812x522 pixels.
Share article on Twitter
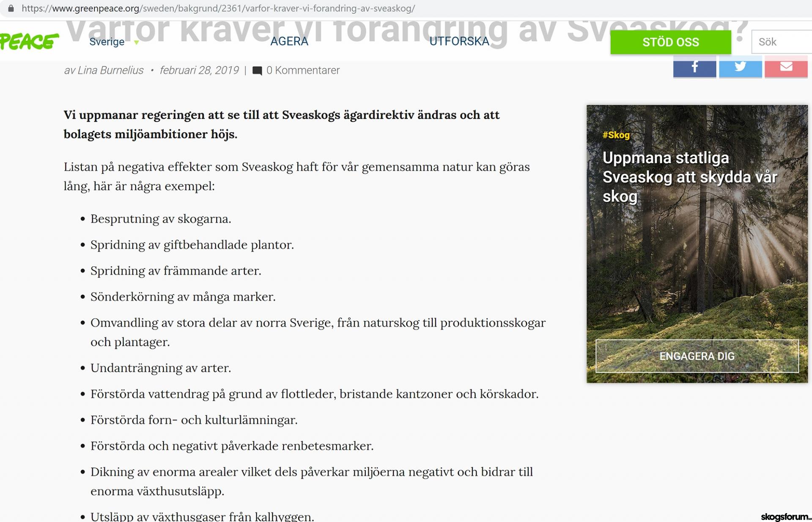pos(740,67)
